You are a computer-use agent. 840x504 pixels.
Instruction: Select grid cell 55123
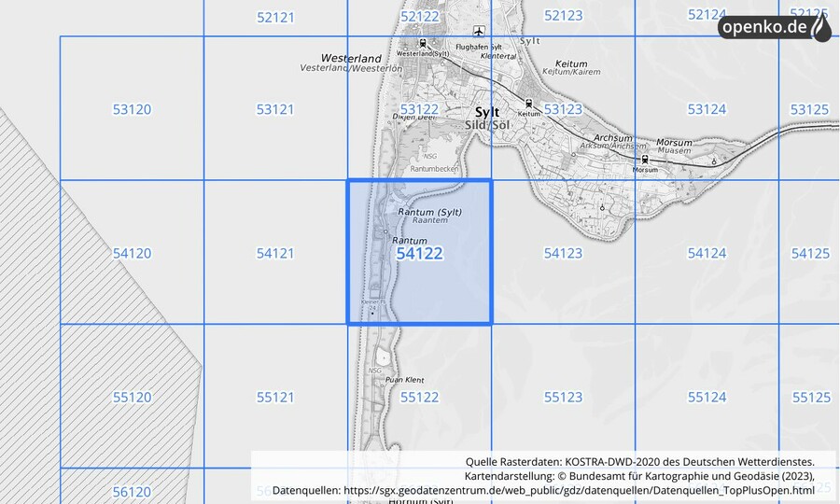point(563,397)
